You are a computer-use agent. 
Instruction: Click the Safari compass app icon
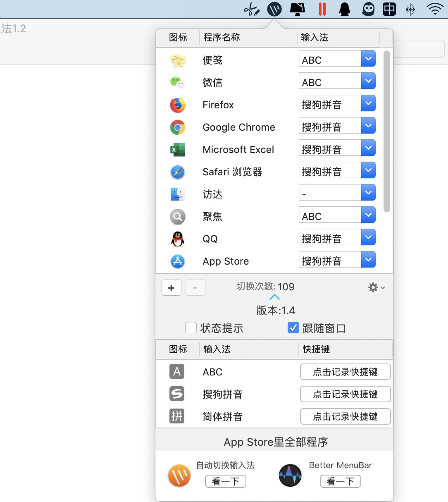coord(178,172)
